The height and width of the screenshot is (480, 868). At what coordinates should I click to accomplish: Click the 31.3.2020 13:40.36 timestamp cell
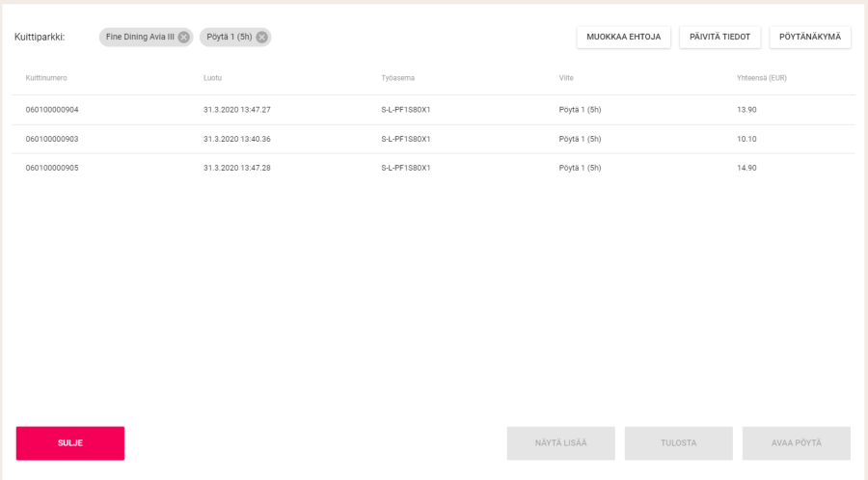pyautogui.click(x=237, y=139)
